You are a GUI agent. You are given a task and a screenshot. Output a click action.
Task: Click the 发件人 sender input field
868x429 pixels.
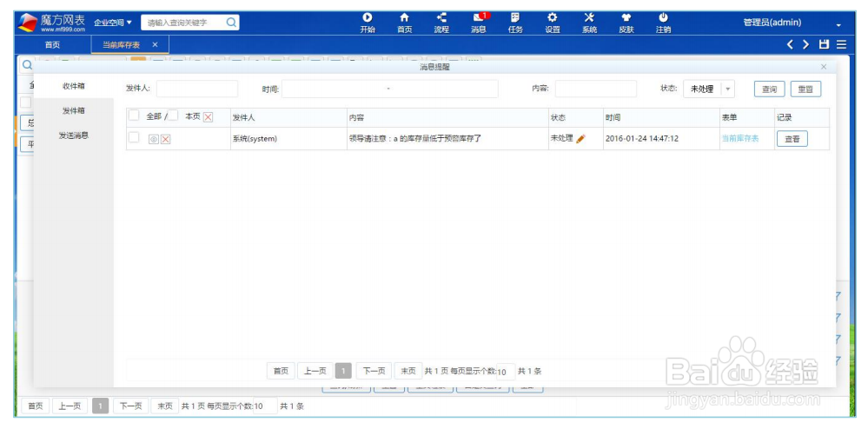[197, 89]
